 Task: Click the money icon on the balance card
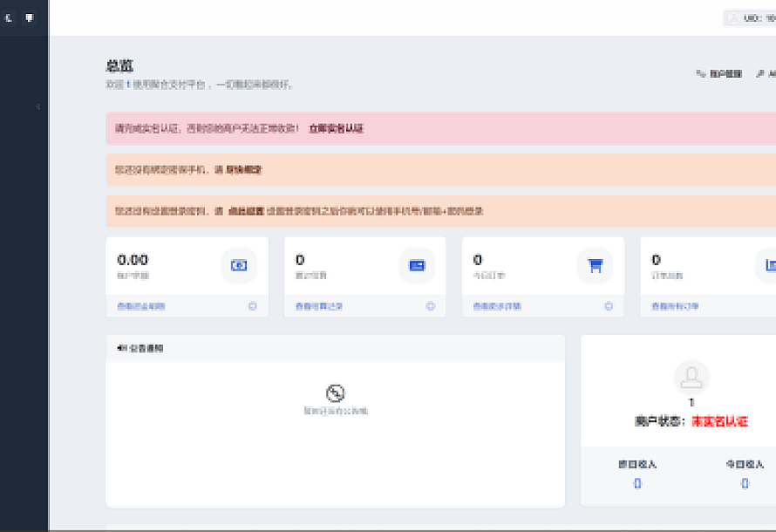pos(238,265)
